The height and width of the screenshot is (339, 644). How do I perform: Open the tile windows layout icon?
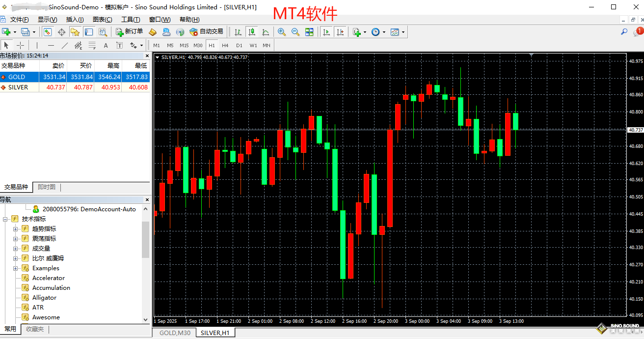coord(309,32)
